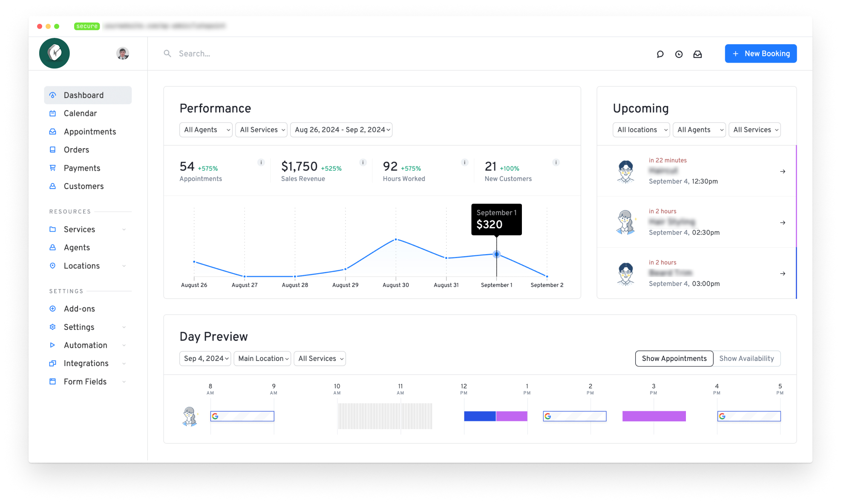
Task: Open Upcoming All locations dropdown
Action: [641, 130]
